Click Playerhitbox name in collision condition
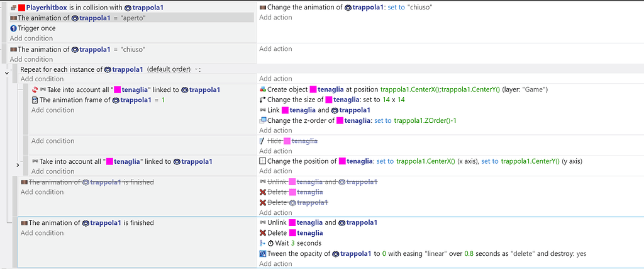 coord(46,8)
